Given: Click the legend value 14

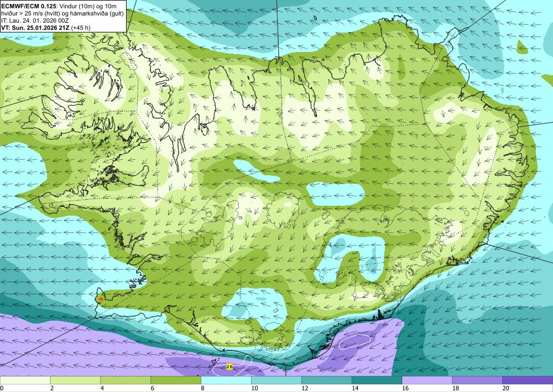Looking at the screenshot, I should [x=355, y=389].
